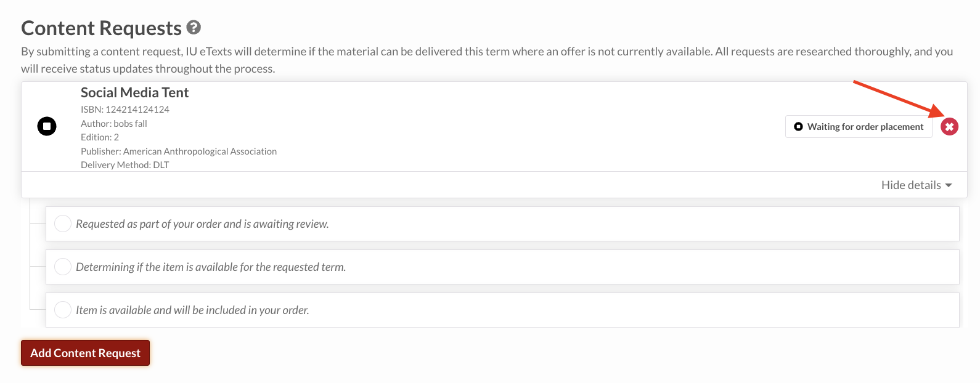Click the Add Content Request button
The height and width of the screenshot is (383, 980).
[86, 353]
